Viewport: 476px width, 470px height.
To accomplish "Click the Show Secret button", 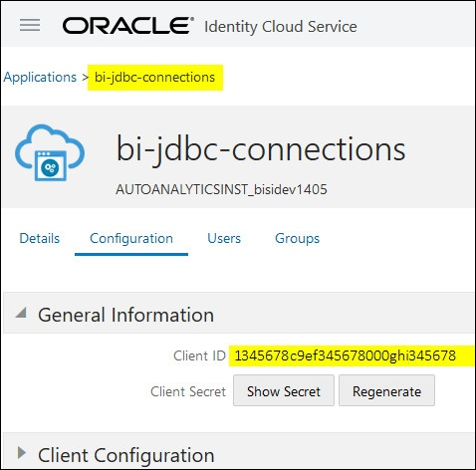I will (x=284, y=390).
